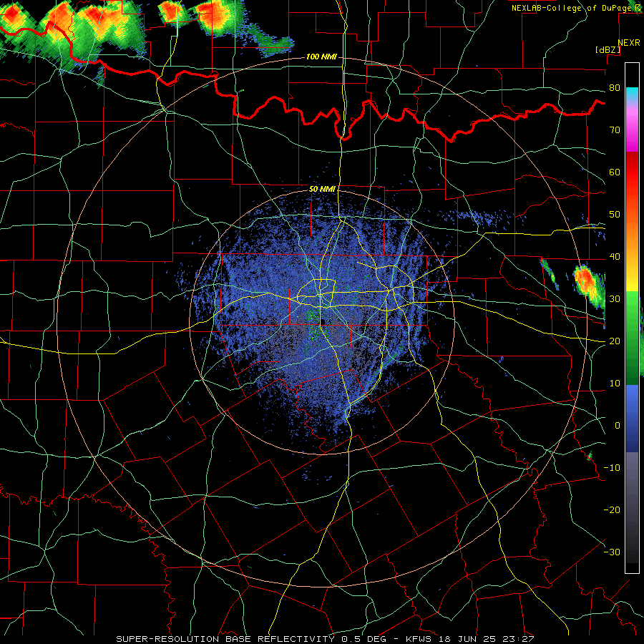Click the 30 value on the dBZ scale

click(x=615, y=299)
